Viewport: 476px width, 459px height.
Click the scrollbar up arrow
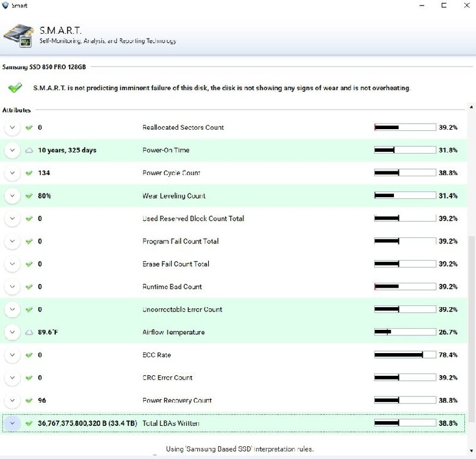[x=471, y=107]
